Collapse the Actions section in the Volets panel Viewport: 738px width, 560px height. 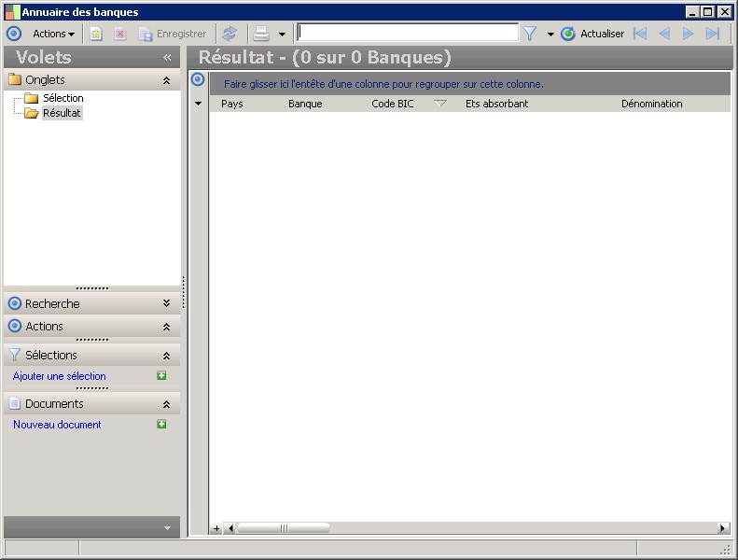(166, 327)
